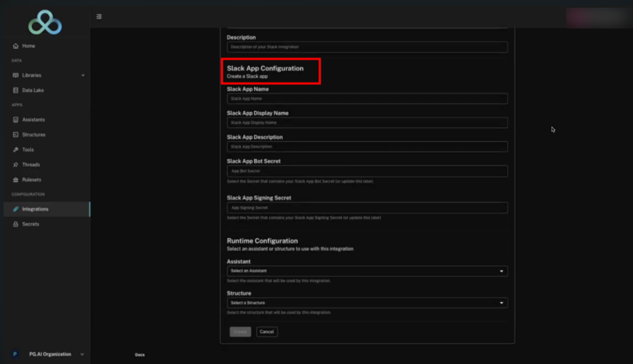Select the Integrations menu item

click(x=47, y=209)
